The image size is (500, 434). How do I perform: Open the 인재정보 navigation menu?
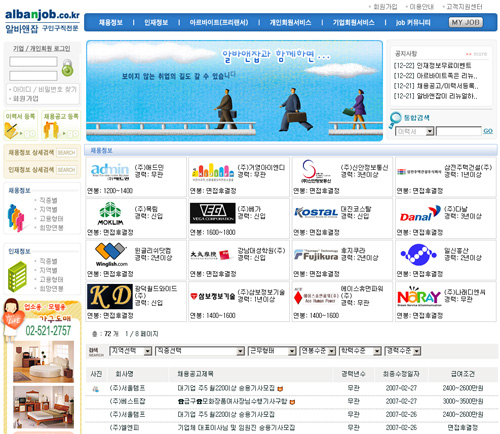click(x=156, y=22)
